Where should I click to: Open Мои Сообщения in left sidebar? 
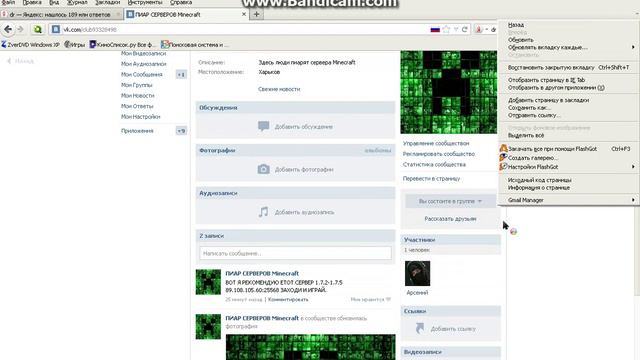[x=142, y=74]
